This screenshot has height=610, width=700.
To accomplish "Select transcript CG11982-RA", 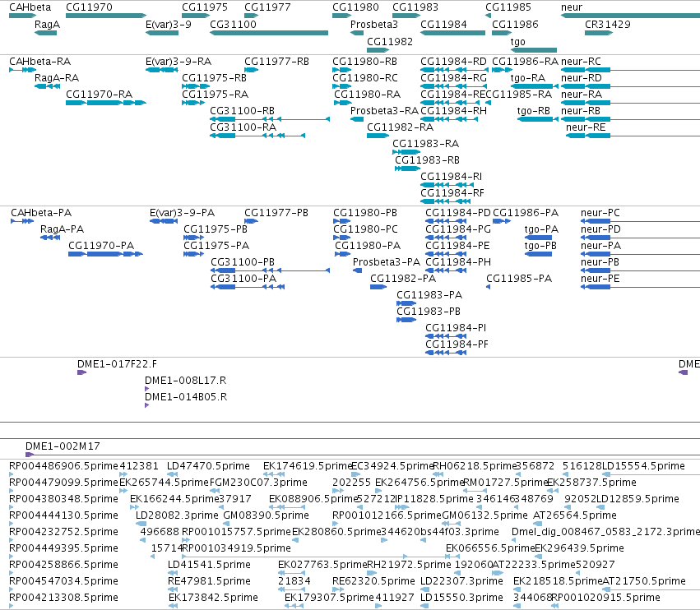I will click(x=400, y=127).
